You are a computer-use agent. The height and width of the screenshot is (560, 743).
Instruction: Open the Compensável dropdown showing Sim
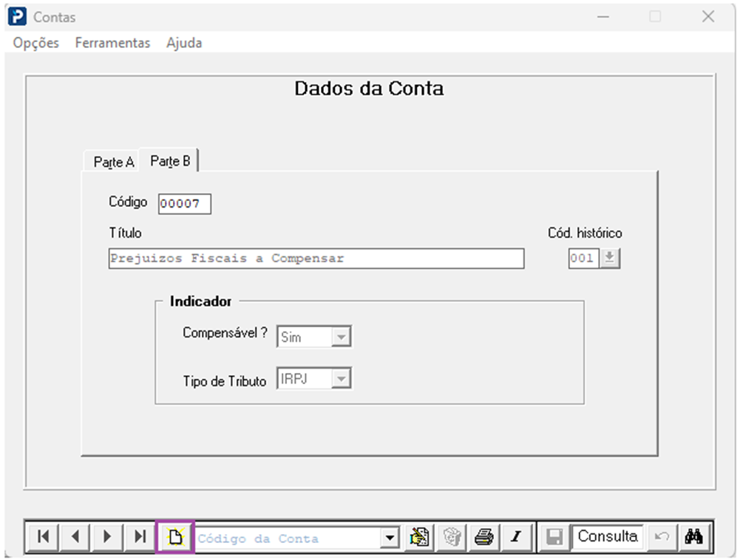point(341,337)
